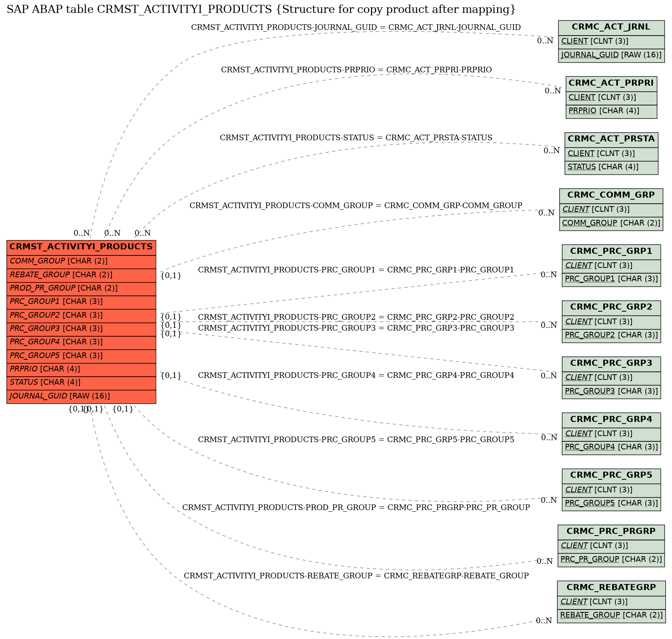Click CLIENT field in CRMC_ACT_JRNL
This screenshot has width=672, height=639.
(x=611, y=42)
